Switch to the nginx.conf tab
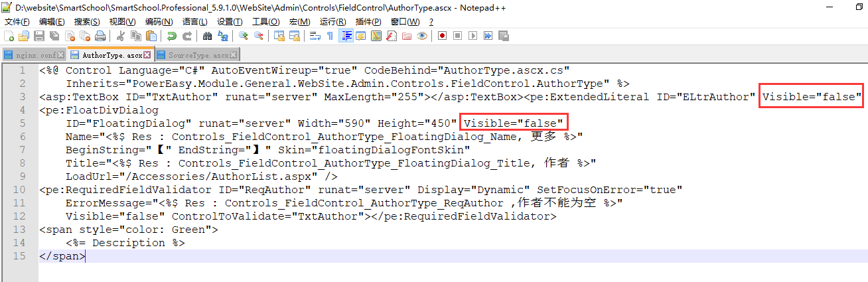The height and width of the screenshot is (282, 868). click(33, 55)
